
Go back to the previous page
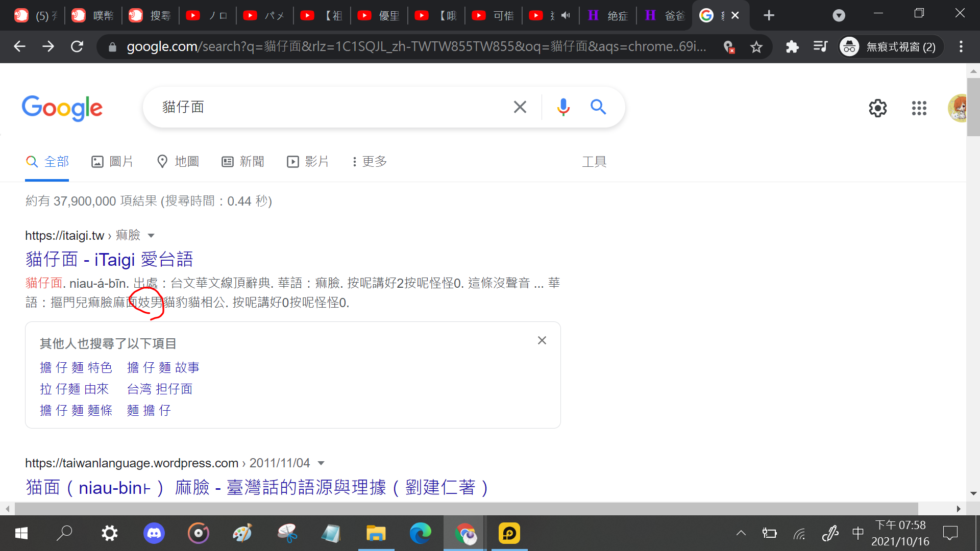(x=19, y=46)
